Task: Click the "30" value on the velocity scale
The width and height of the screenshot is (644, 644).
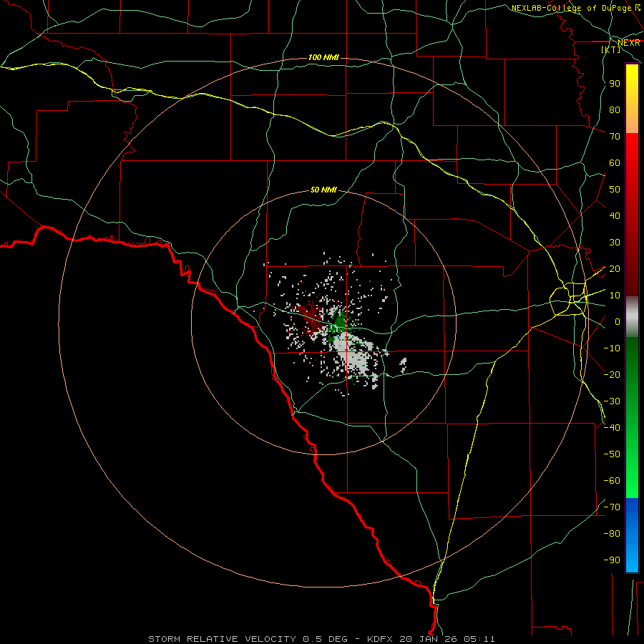Action: (615, 243)
